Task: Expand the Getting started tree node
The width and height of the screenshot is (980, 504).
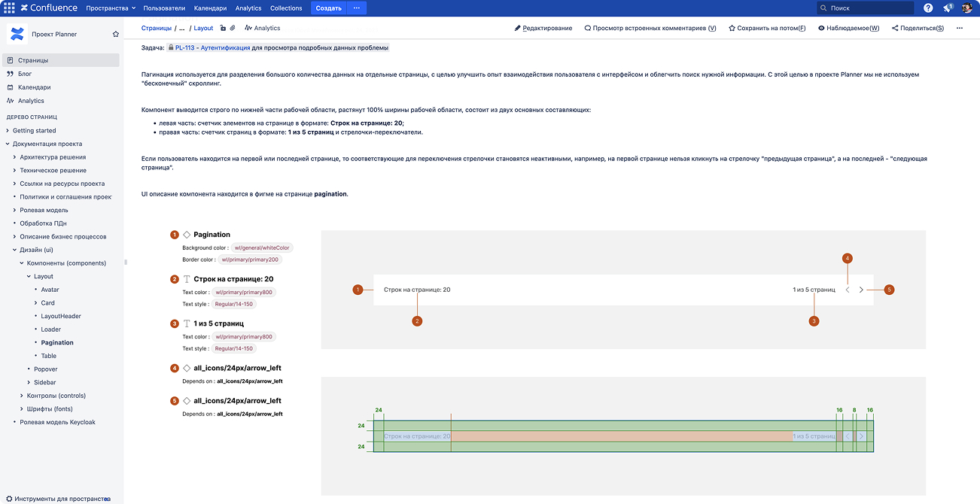Action: [x=8, y=130]
